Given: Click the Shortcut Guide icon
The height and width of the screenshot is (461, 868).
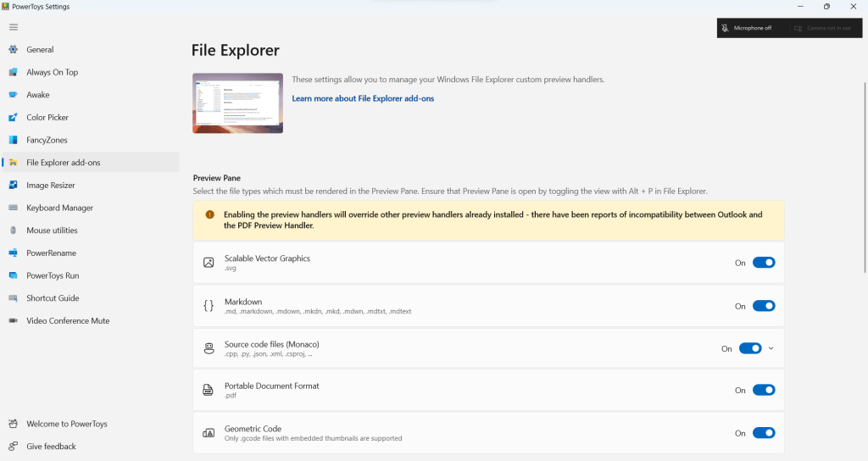Looking at the screenshot, I should point(14,298).
